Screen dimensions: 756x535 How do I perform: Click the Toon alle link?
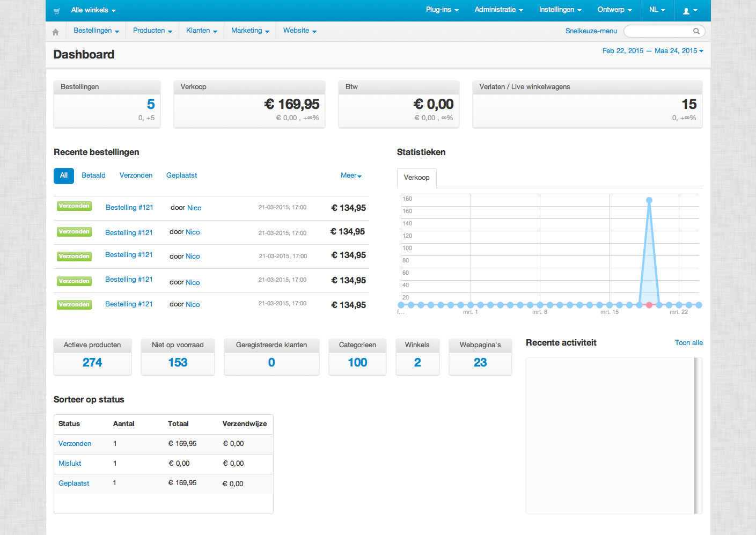pos(688,343)
